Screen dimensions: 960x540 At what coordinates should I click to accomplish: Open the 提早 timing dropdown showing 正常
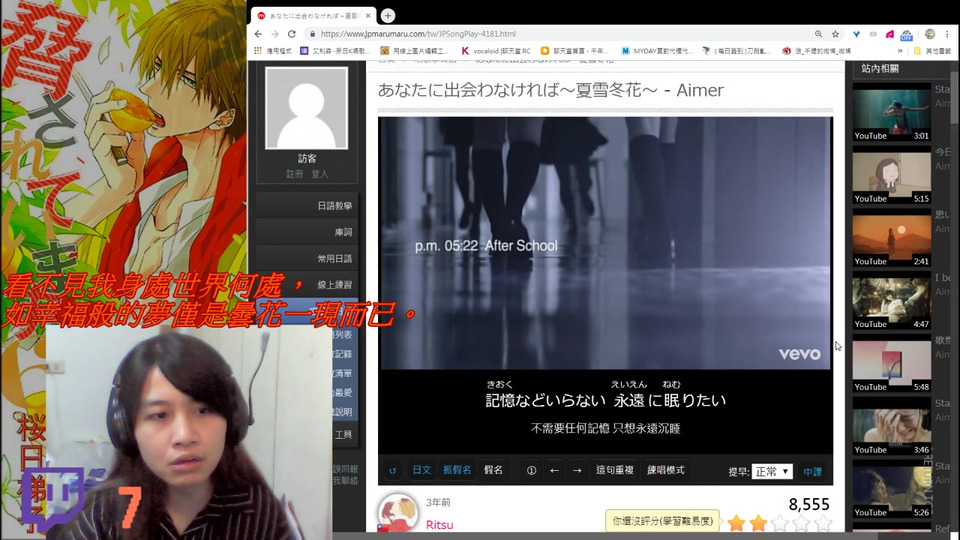tap(772, 471)
